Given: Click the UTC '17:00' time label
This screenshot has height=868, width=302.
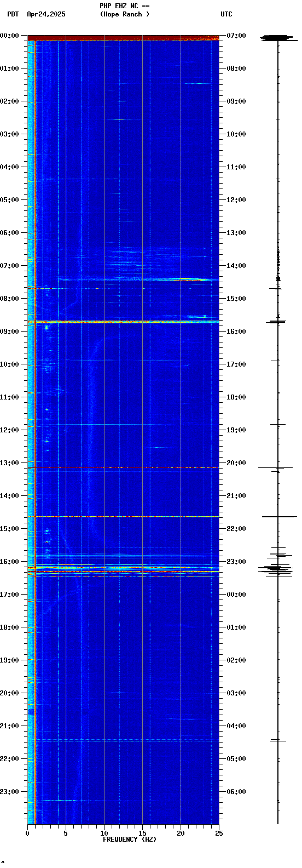Looking at the screenshot, I should (x=236, y=364).
